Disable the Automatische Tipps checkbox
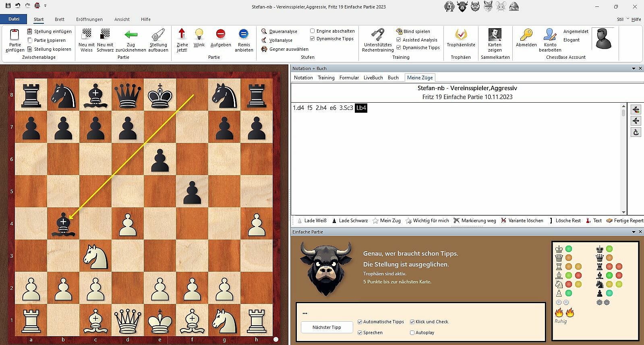 pyautogui.click(x=360, y=322)
